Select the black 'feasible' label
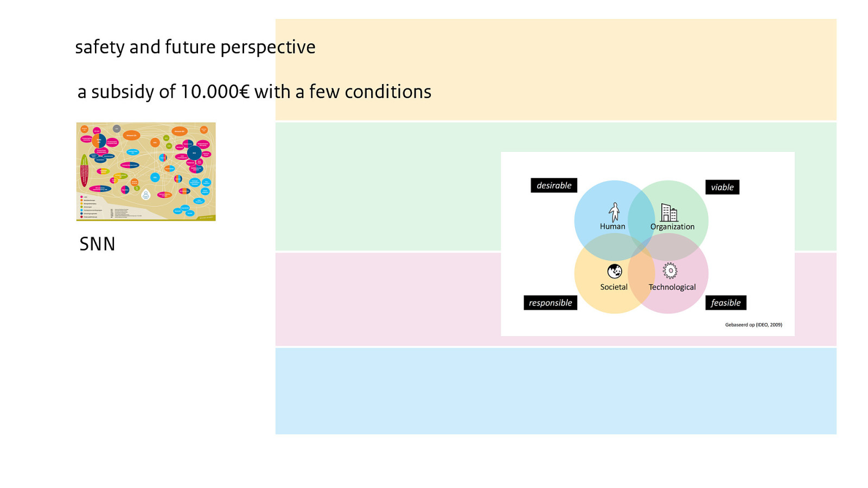The image size is (868, 488). coord(726,303)
